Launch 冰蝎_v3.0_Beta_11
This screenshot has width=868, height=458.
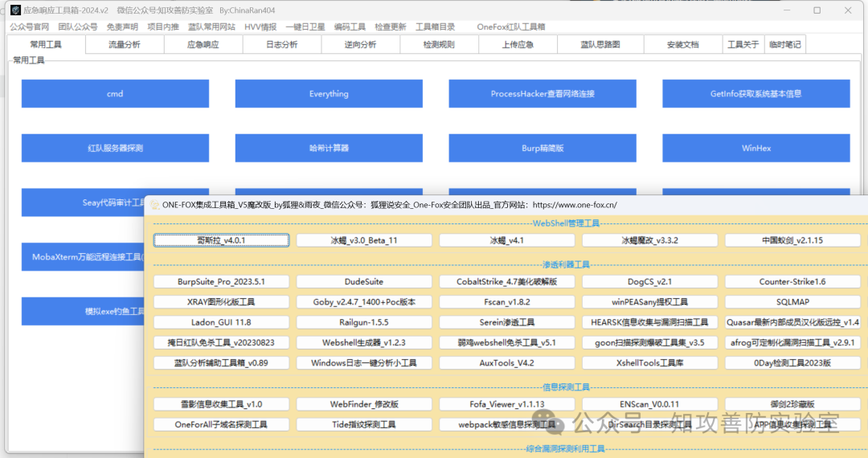click(364, 240)
